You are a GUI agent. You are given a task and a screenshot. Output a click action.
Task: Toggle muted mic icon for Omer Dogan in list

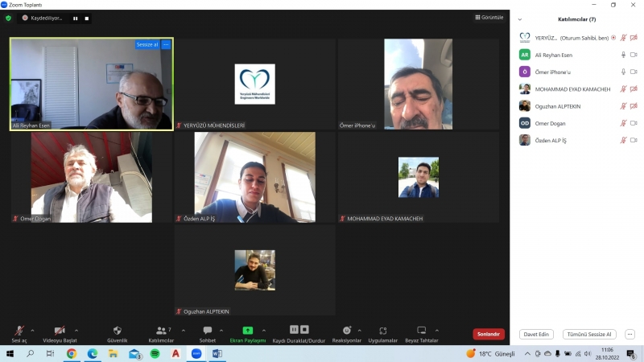(x=623, y=123)
